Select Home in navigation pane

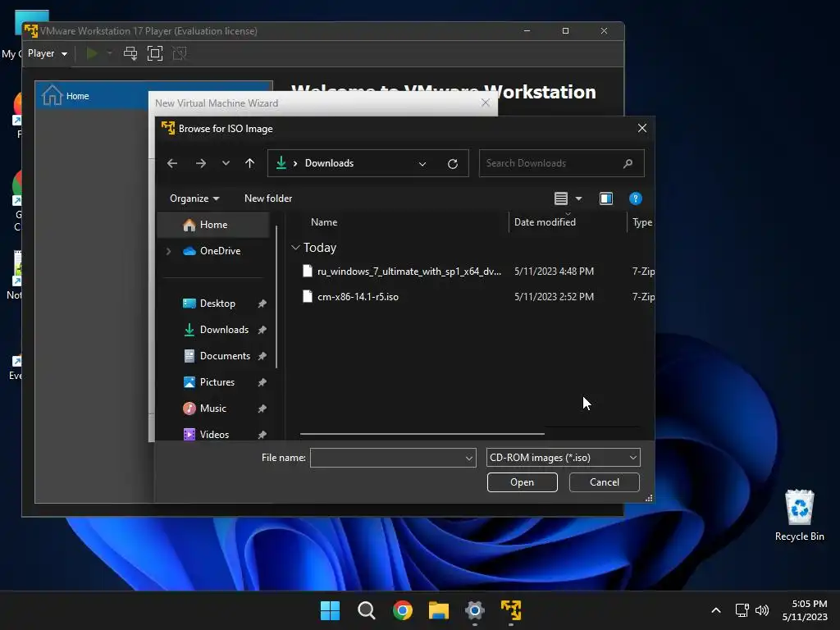(213, 225)
